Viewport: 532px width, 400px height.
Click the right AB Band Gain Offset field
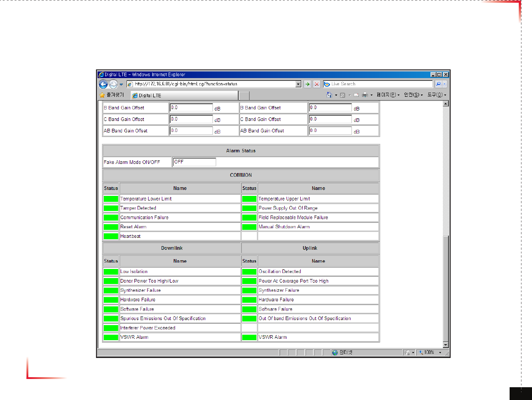(x=330, y=131)
